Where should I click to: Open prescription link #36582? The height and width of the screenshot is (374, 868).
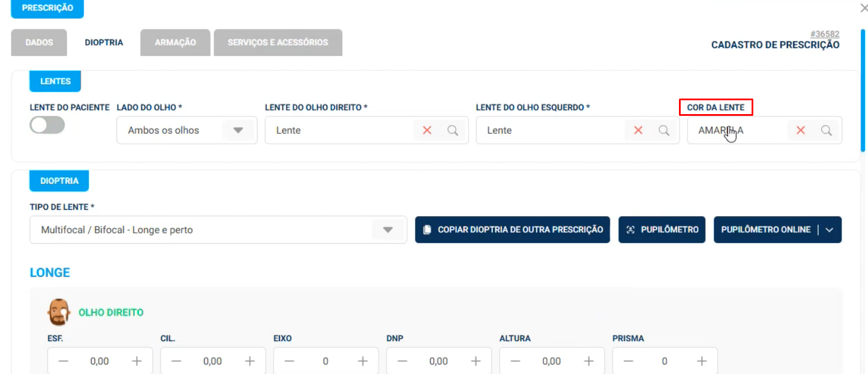coord(824,35)
